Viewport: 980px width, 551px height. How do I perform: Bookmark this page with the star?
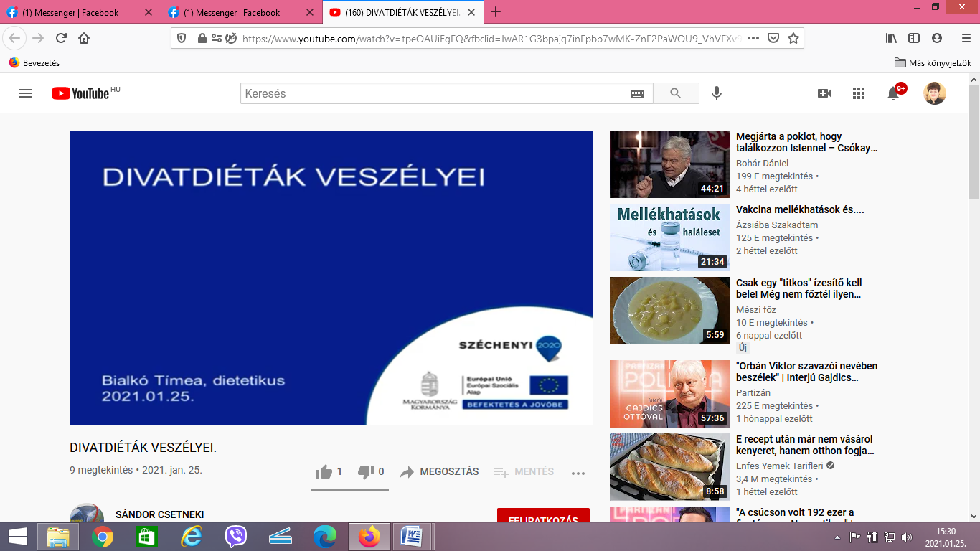793,38
